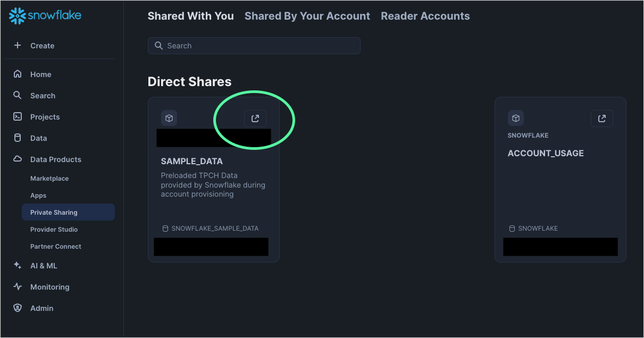
Task: Collapse the Data Products section
Action: (56, 159)
